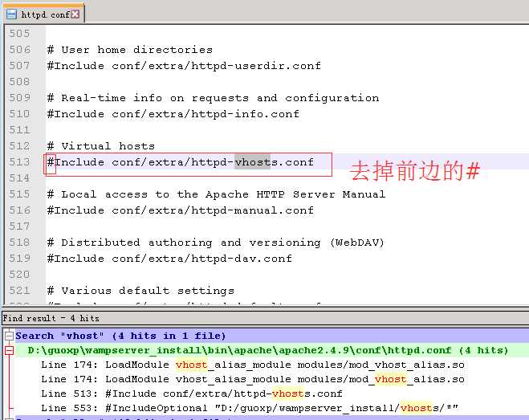This screenshot has height=420, width=529.
Task: Click the highlighted 'vhosts' word on line 513
Action: click(252, 162)
